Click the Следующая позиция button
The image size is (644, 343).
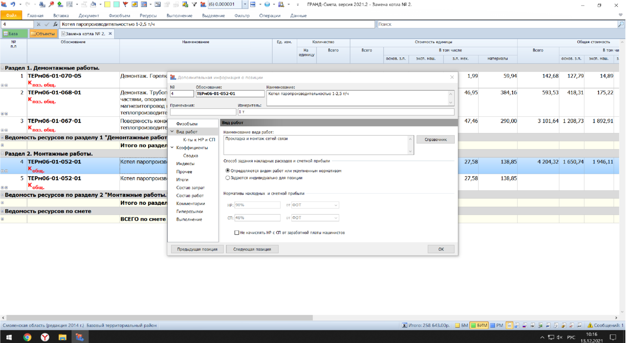click(x=252, y=249)
